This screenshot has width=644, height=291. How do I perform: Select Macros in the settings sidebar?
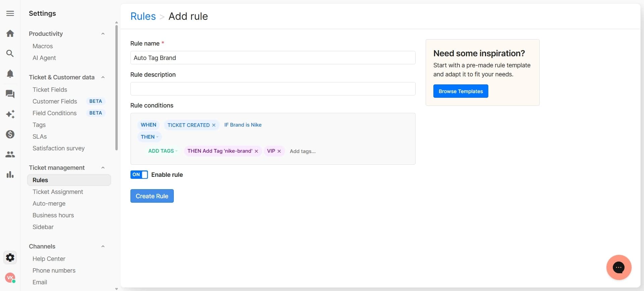point(43,46)
